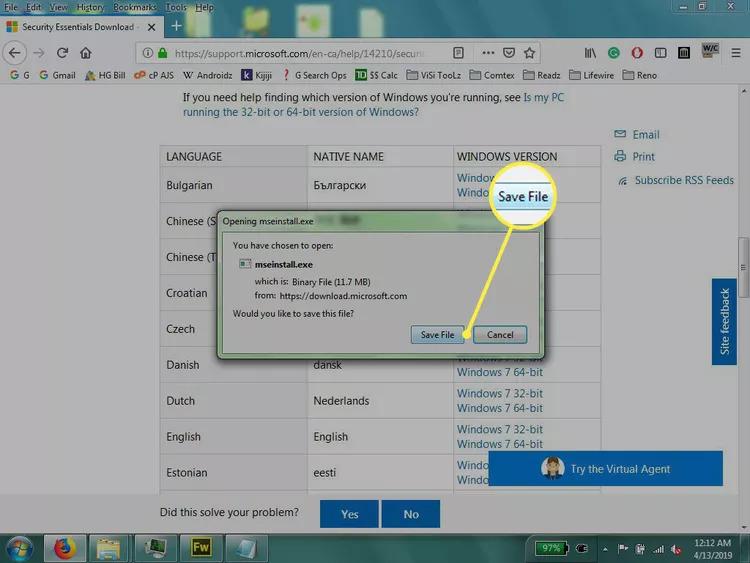Click Subscribe RSS Feeds link

click(x=676, y=180)
